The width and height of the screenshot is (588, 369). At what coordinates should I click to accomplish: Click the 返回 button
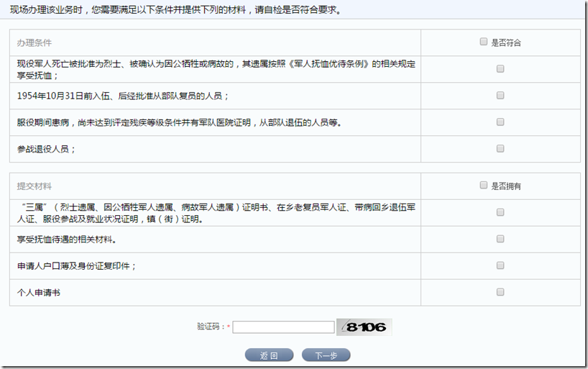pos(269,355)
